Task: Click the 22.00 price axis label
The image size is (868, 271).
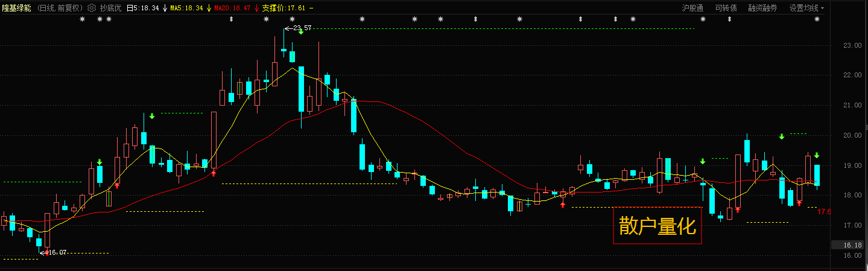Action: click(x=852, y=75)
